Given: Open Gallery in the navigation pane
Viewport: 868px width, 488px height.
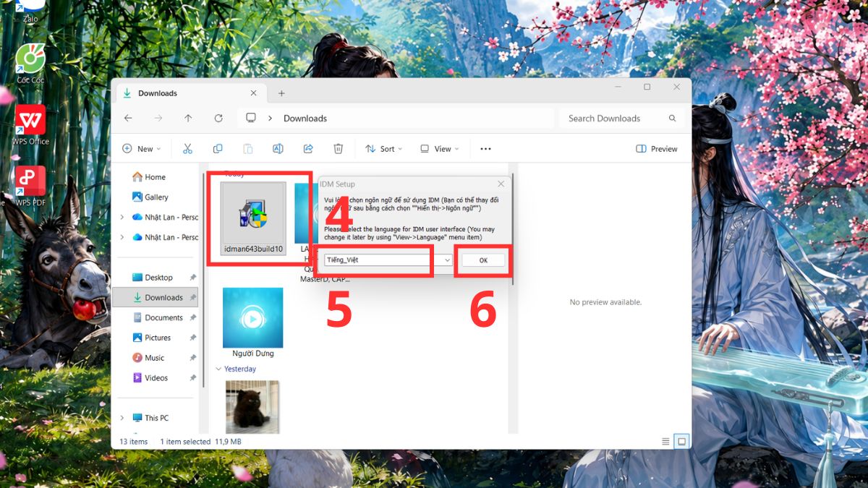Looking at the screenshot, I should 150,197.
